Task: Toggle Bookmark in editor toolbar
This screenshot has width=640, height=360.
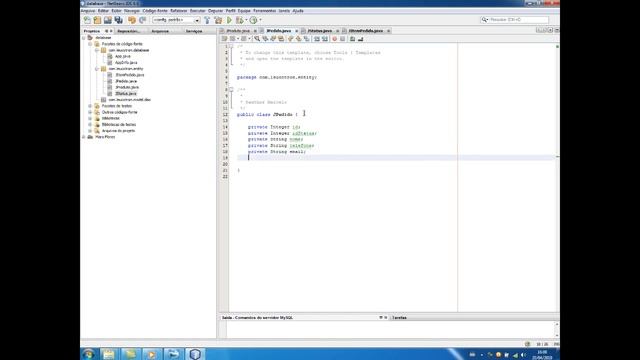Action: click(307, 39)
